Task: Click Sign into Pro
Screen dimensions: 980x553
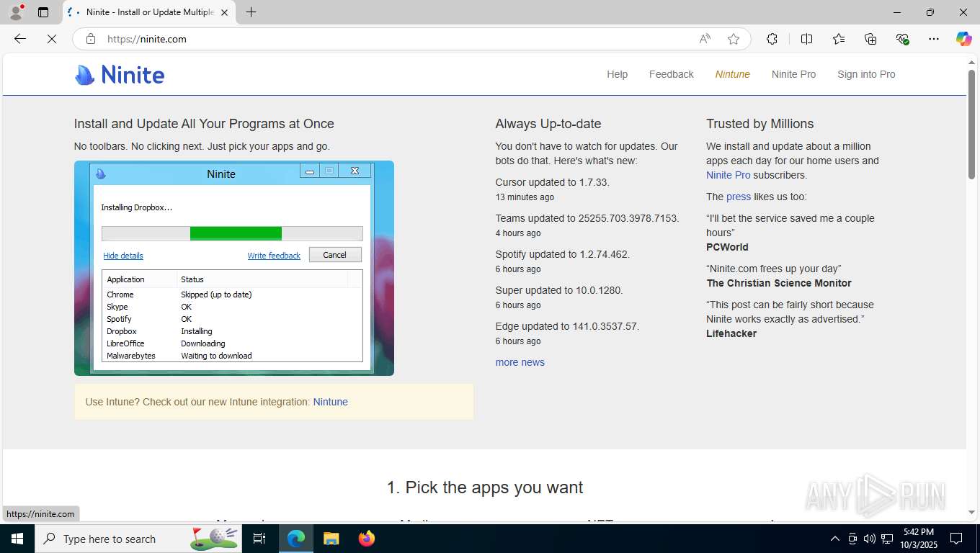Action: (866, 74)
